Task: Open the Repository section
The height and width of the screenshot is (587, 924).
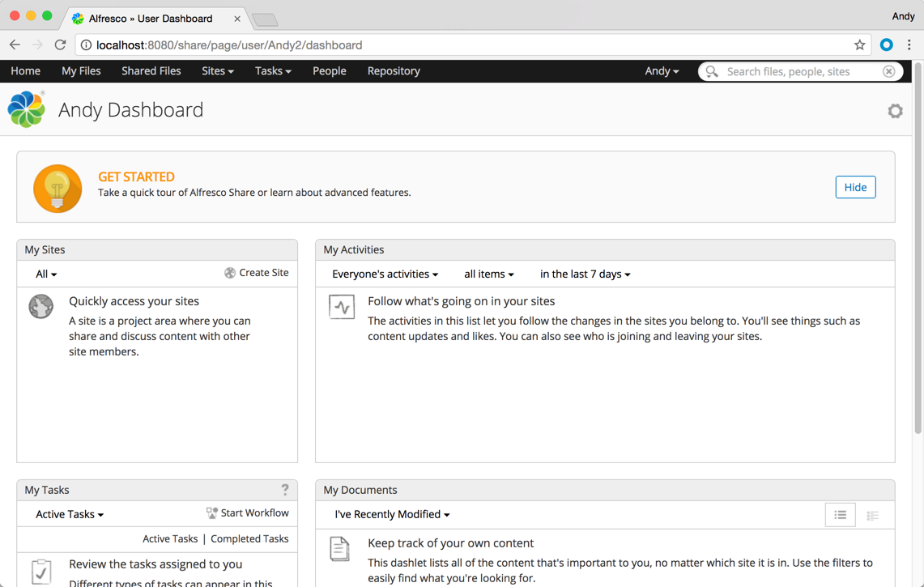Action: (x=393, y=71)
